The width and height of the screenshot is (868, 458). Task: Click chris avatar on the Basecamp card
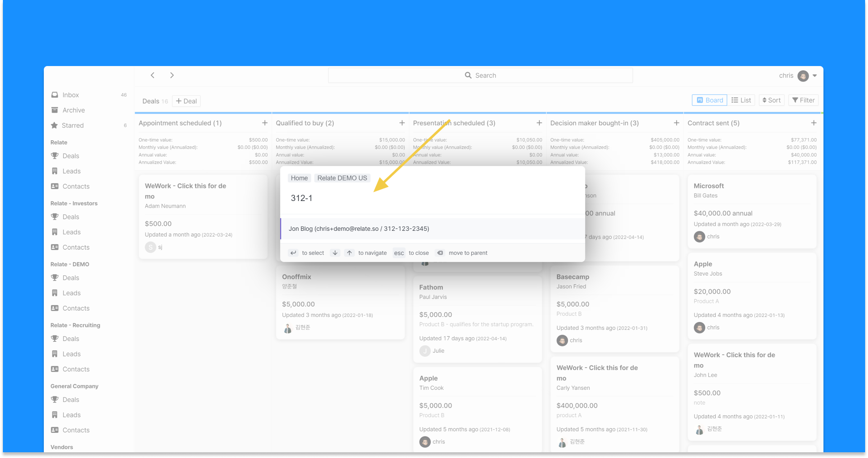(562, 340)
